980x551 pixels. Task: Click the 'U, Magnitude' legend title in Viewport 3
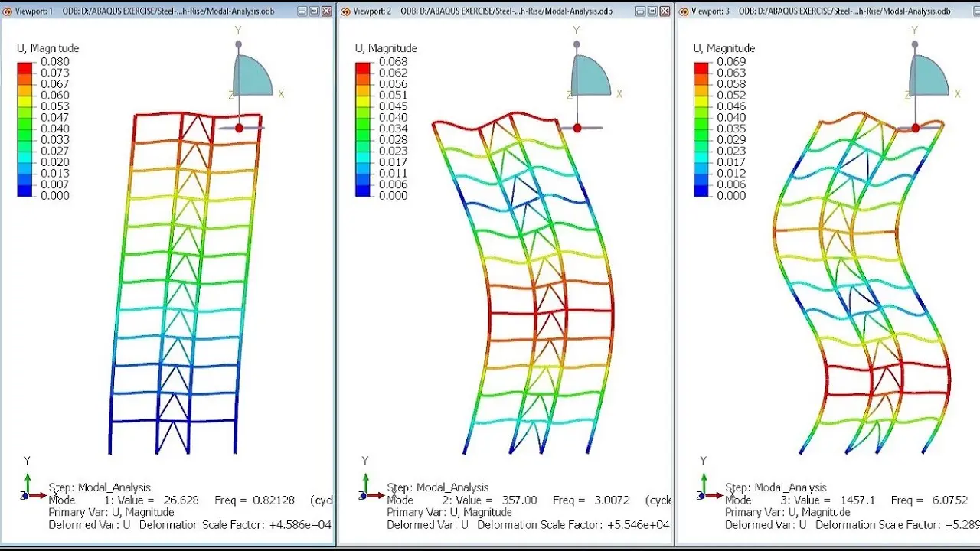(724, 48)
